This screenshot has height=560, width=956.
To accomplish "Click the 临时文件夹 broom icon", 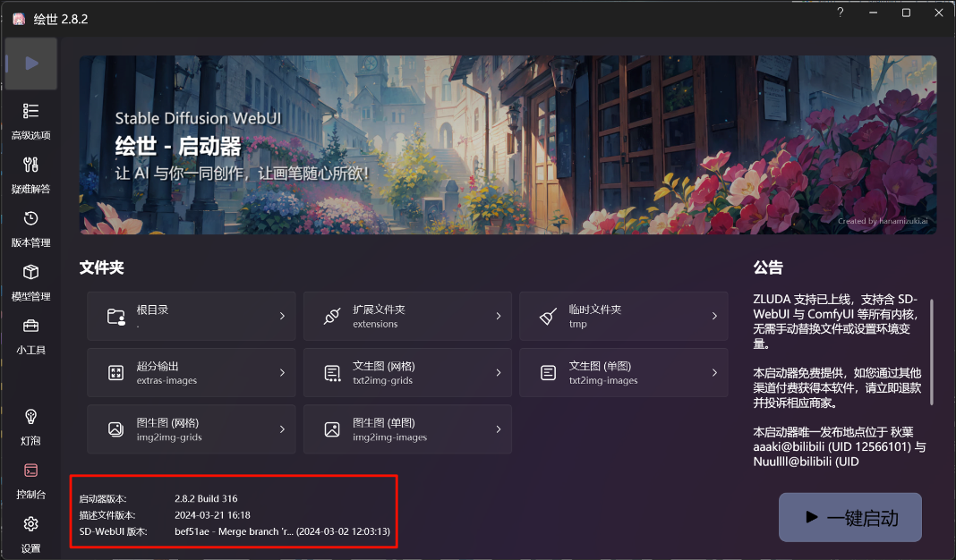I will coord(548,317).
